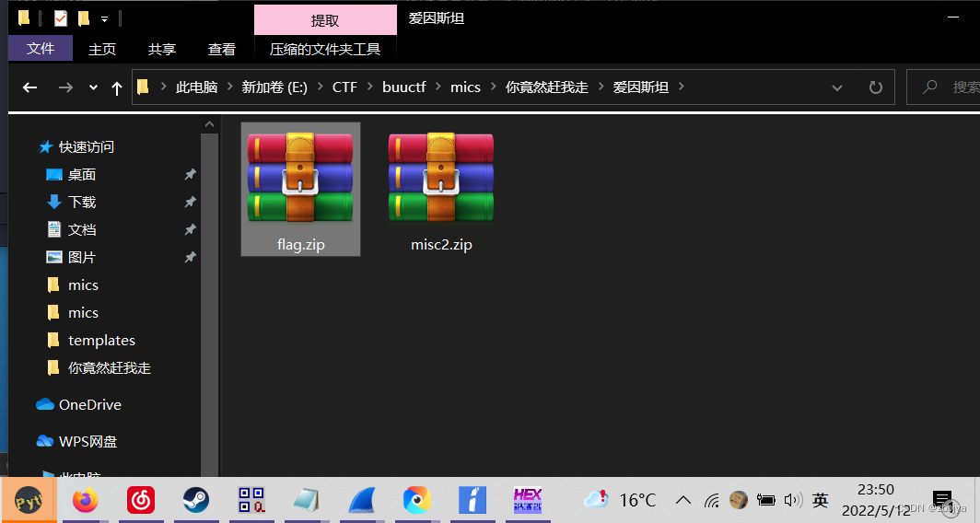
Task: Open the HEX editor on taskbar
Action: tap(528, 500)
